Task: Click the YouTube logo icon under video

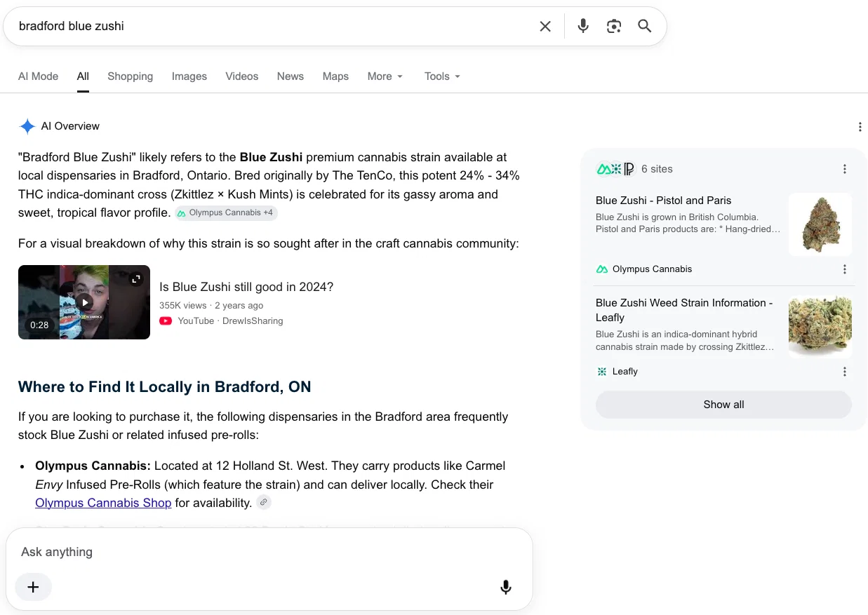Action: [x=166, y=320]
